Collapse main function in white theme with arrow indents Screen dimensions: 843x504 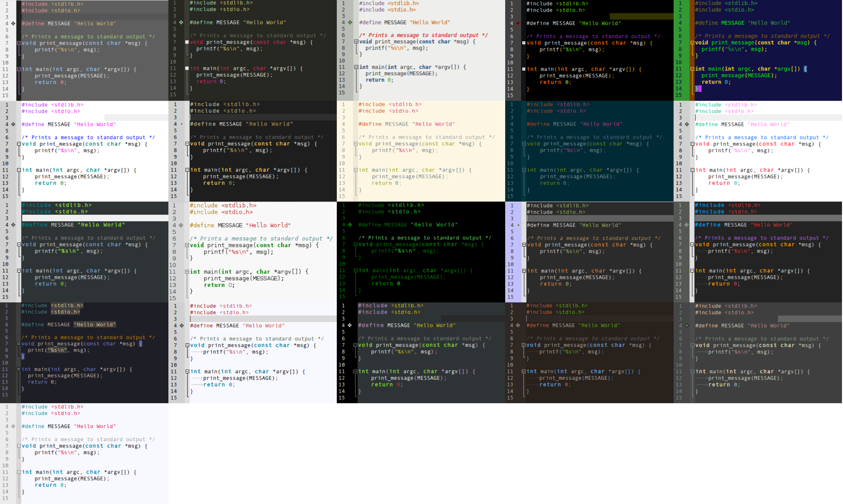click(x=187, y=372)
